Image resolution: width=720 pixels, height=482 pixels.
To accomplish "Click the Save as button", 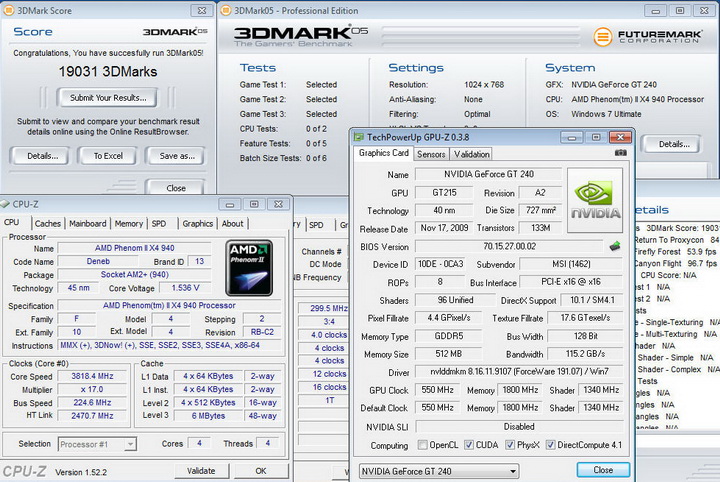I will [177, 156].
